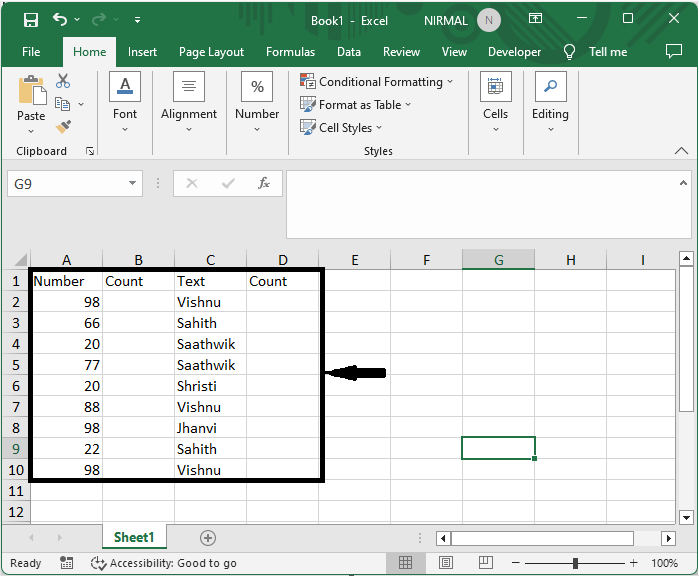Screen dimensions: 699x576
Task: Click the macro recording status icon
Action: [x=66, y=563]
